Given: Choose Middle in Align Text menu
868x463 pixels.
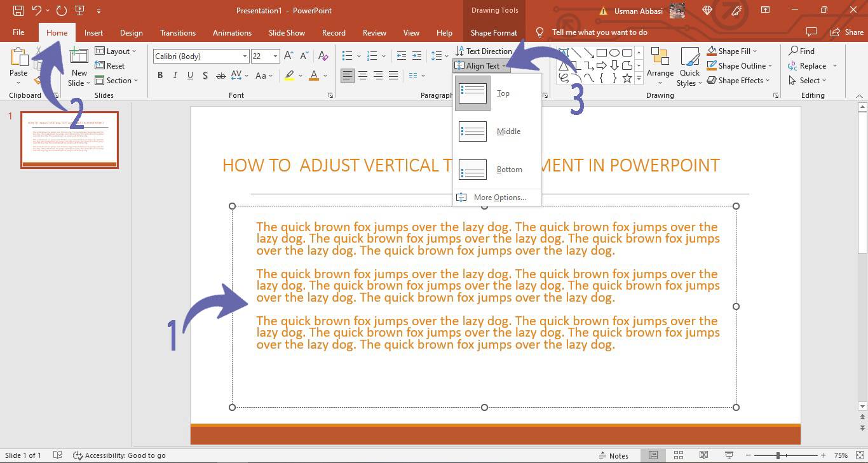Looking at the screenshot, I should click(x=497, y=131).
